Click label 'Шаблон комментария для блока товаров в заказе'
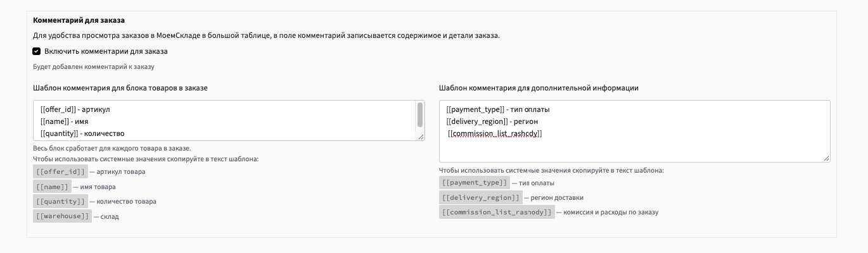 pos(120,88)
